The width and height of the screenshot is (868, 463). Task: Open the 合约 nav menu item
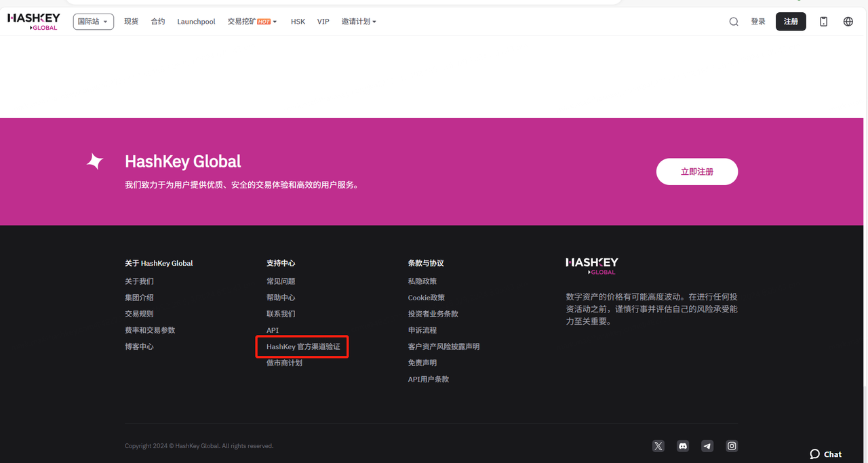coord(158,22)
